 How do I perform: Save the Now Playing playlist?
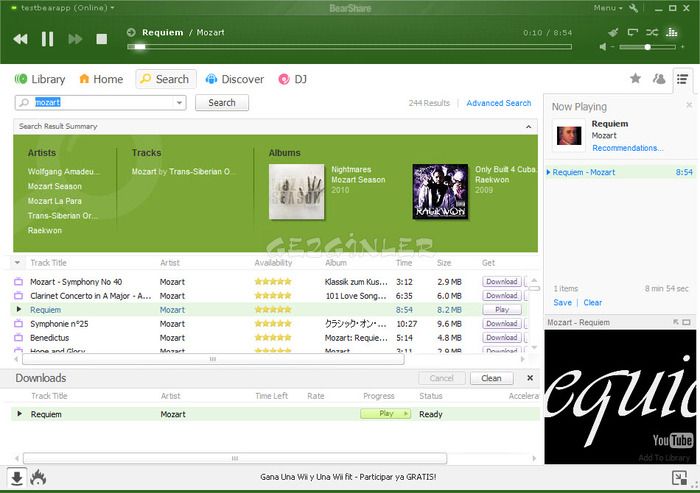[562, 302]
